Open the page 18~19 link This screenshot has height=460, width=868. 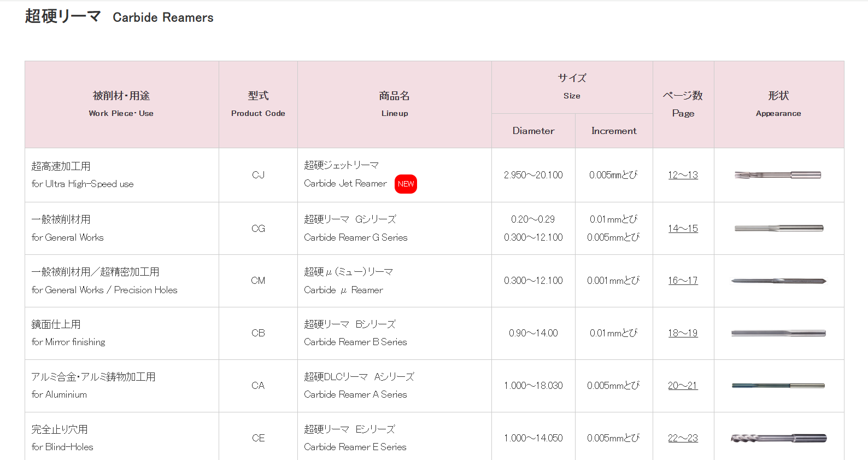(x=683, y=333)
